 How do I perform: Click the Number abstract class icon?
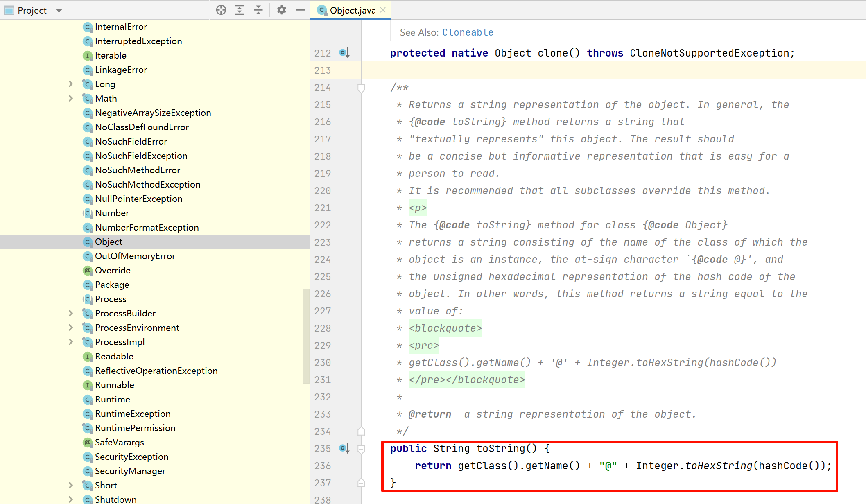click(87, 213)
